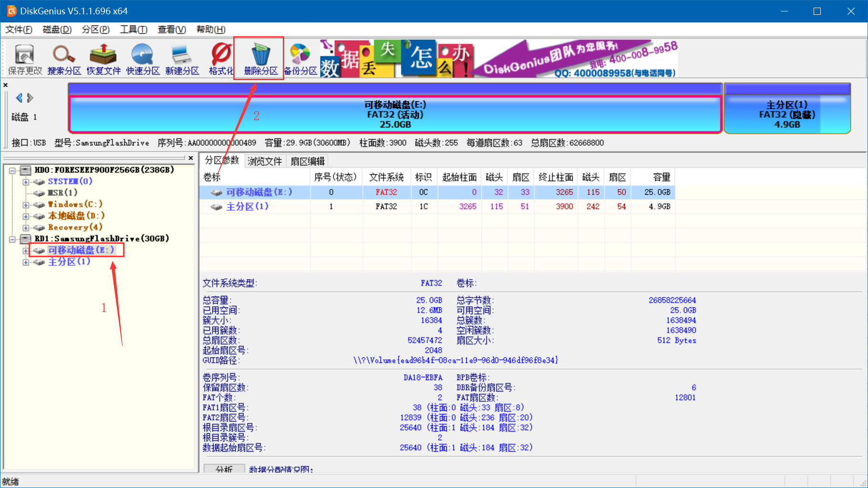Viewport: 868px width, 488px height.
Task: Expand 可移动磁盘(E:) tree node
Action: pyautogui.click(x=26, y=250)
